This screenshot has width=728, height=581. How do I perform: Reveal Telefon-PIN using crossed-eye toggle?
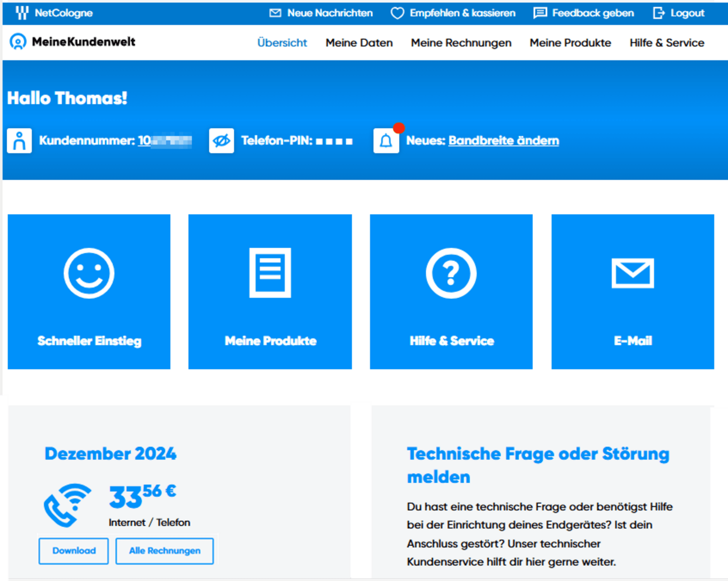221,141
